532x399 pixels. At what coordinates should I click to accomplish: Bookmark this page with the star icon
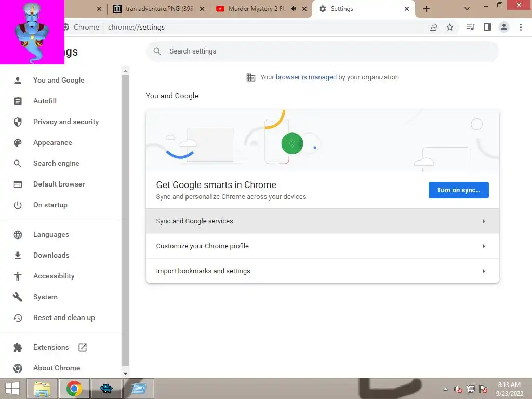(x=450, y=27)
